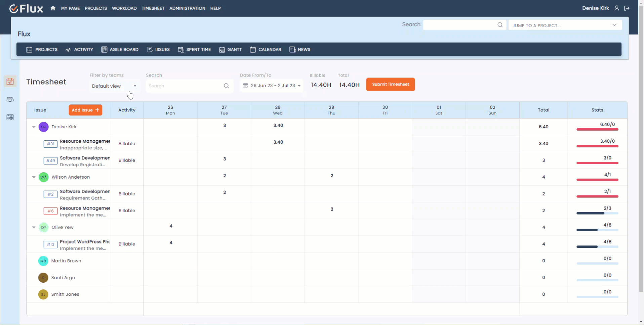Image resolution: width=644 pixels, height=325 pixels.
Task: Open the Gantt tab
Action: click(x=231, y=50)
